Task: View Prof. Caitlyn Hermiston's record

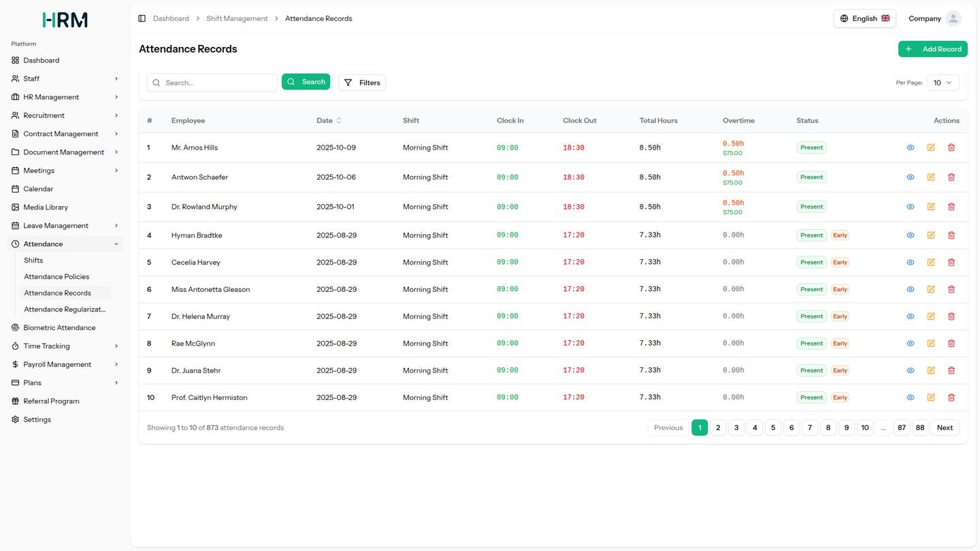Action: (911, 397)
